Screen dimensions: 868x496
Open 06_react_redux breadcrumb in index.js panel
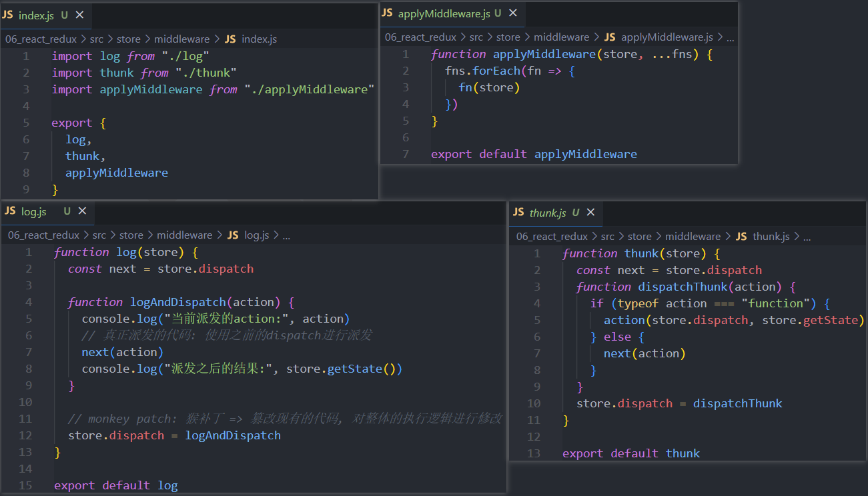(x=41, y=39)
